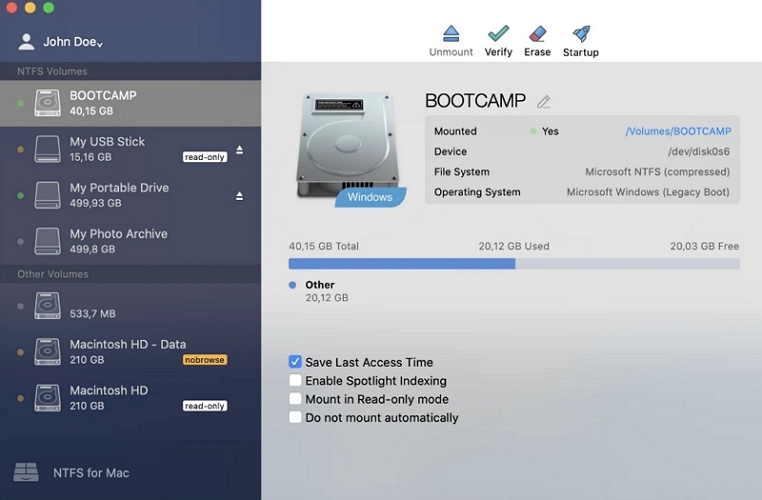
Task: Click the 40,15 GB Total label
Action: coord(324,246)
